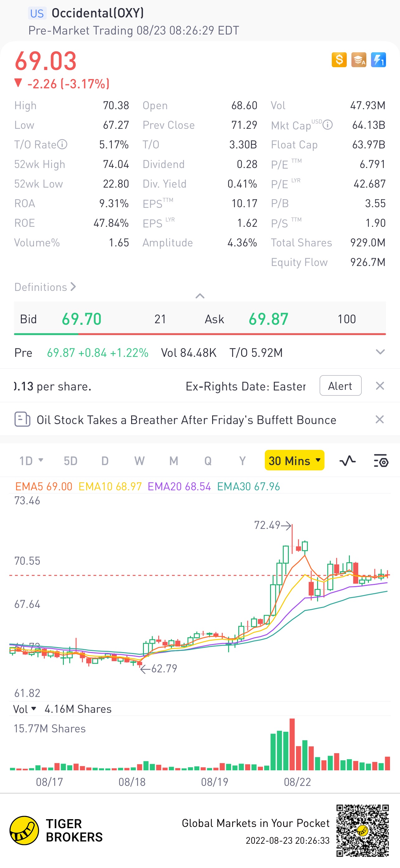Tap info icon beside Mkt Cap
This screenshot has width=400, height=868.
[327, 125]
